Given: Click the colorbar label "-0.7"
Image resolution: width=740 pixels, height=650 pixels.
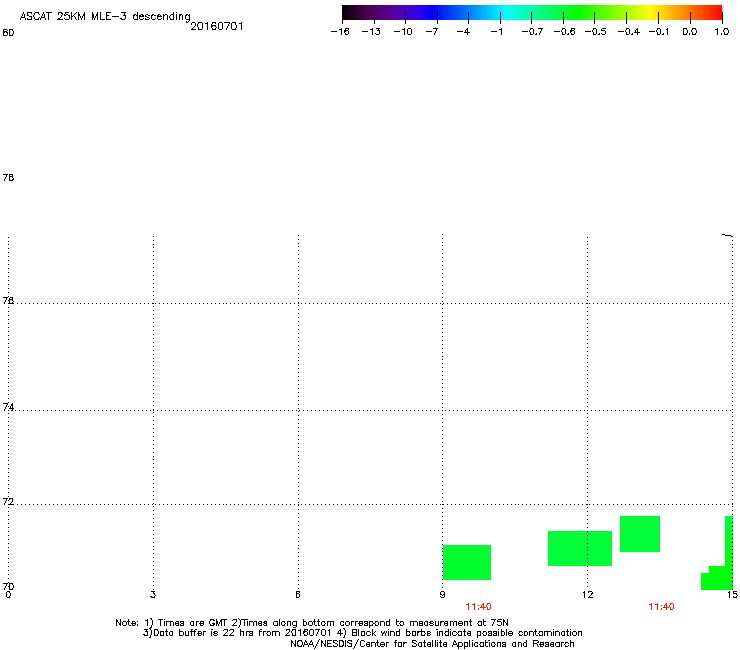Looking at the screenshot, I should point(532,32).
